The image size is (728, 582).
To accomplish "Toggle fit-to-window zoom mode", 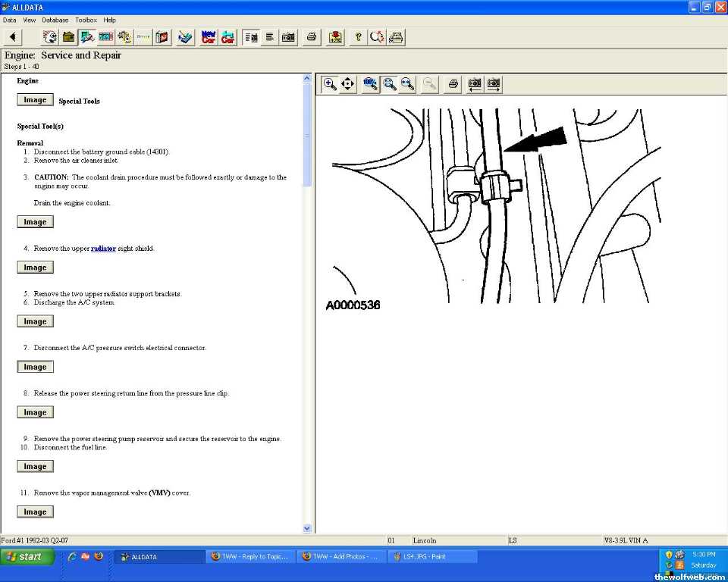I will point(389,83).
